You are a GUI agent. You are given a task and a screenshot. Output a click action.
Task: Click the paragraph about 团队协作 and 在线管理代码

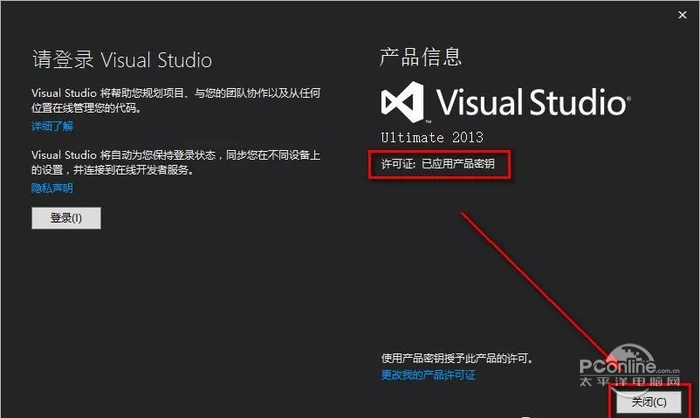pos(176,100)
